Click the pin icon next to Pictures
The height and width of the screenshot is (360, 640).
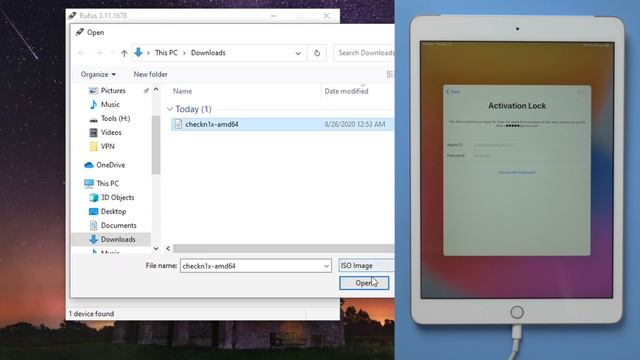click(x=146, y=91)
